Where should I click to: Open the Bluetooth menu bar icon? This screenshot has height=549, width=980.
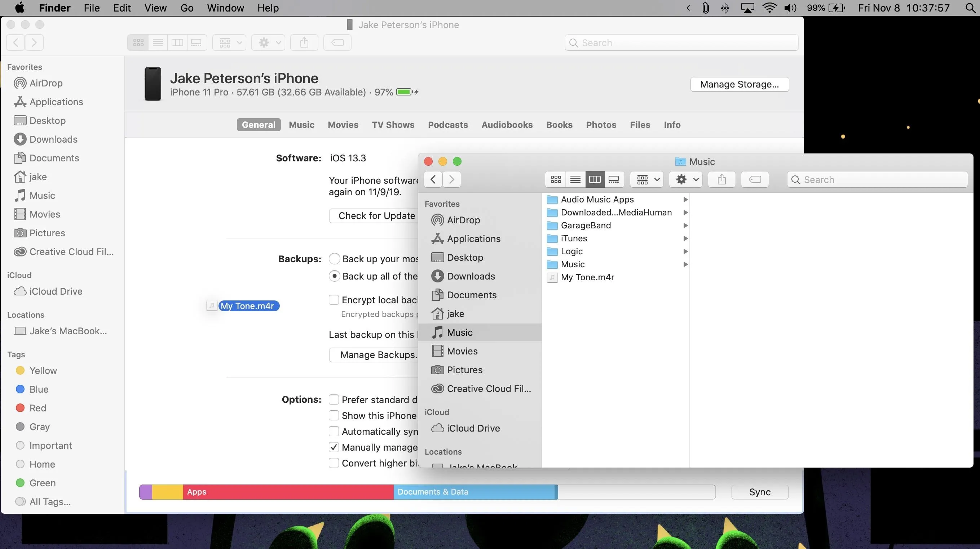pyautogui.click(x=725, y=8)
